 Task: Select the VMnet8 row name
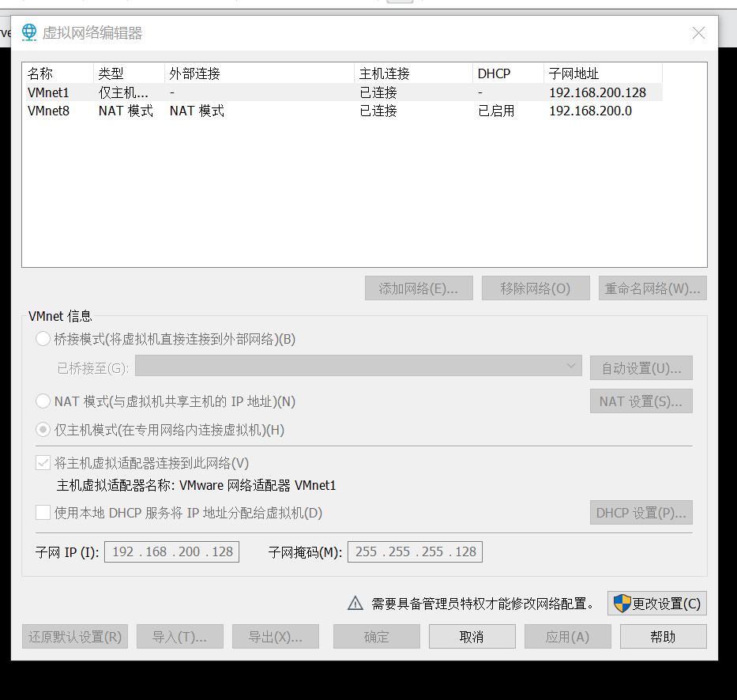48,111
